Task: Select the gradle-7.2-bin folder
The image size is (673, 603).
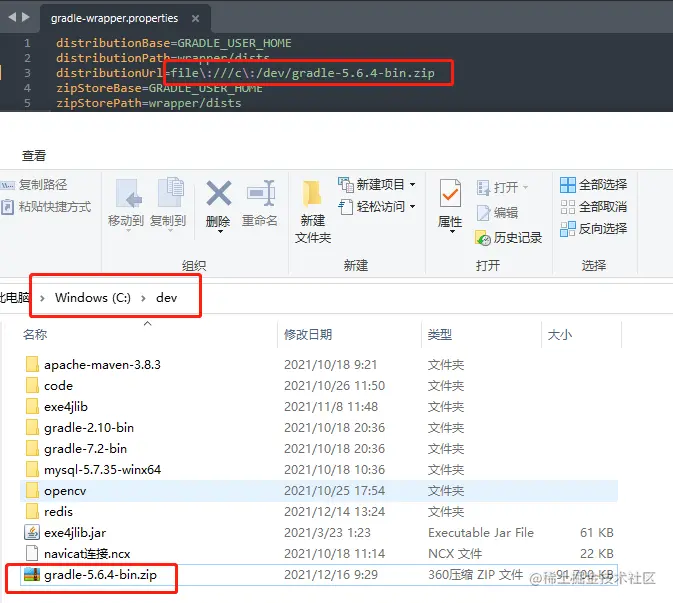Action: click(x=85, y=448)
